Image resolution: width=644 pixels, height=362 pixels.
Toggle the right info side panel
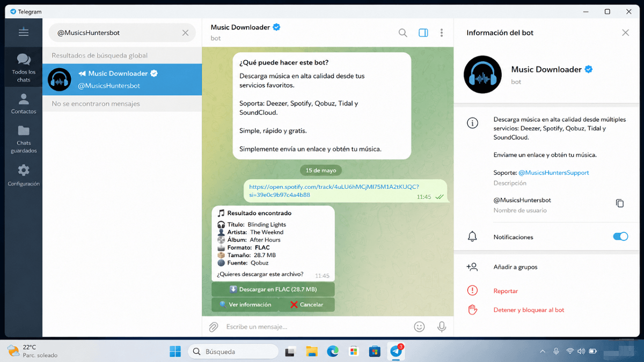423,33
